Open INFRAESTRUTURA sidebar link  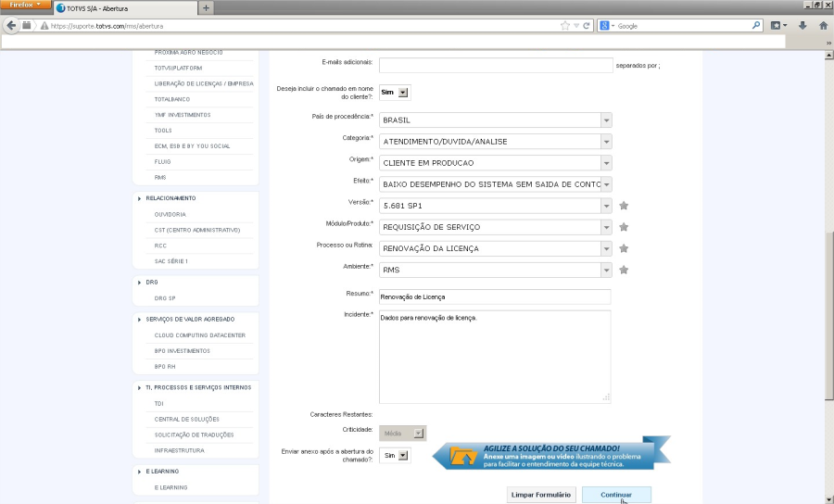click(x=179, y=450)
